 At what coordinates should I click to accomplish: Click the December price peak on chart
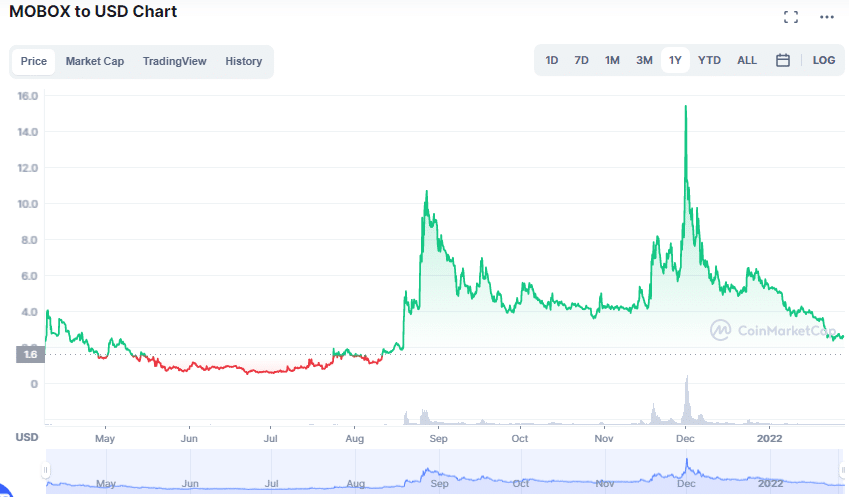[686, 107]
